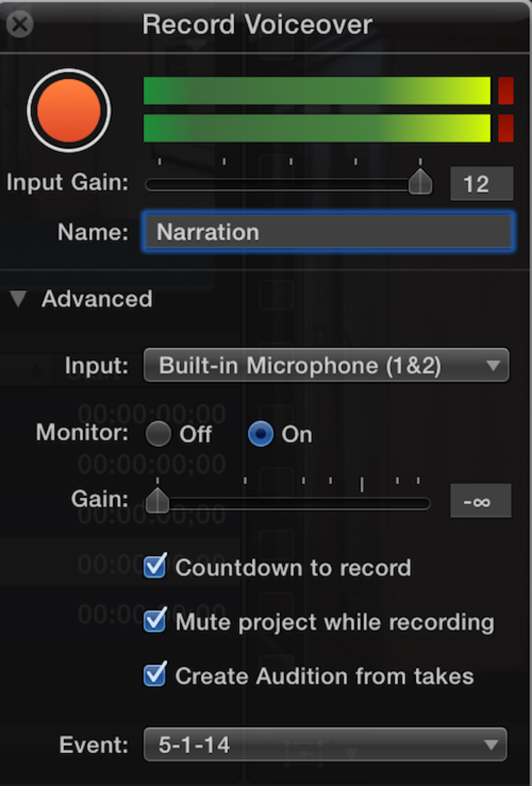Disable Mute project while recording
The width and height of the screenshot is (532, 786).
155,621
